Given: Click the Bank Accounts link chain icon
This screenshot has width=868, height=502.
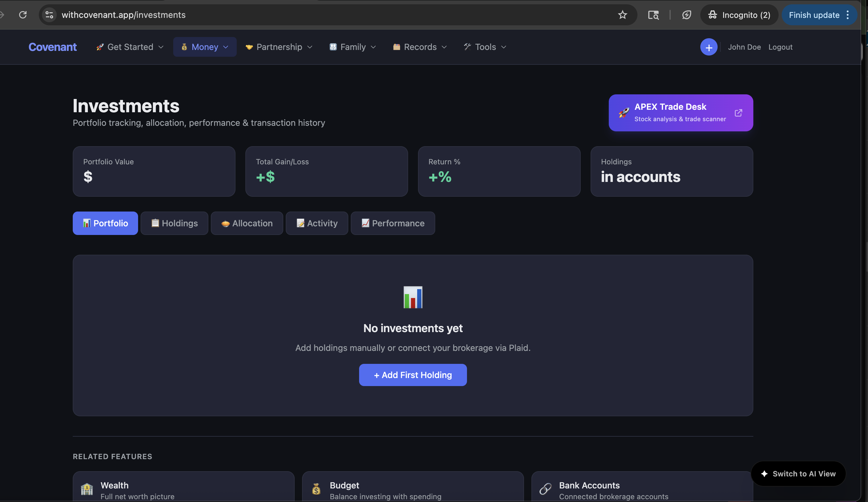Looking at the screenshot, I should tap(545, 489).
